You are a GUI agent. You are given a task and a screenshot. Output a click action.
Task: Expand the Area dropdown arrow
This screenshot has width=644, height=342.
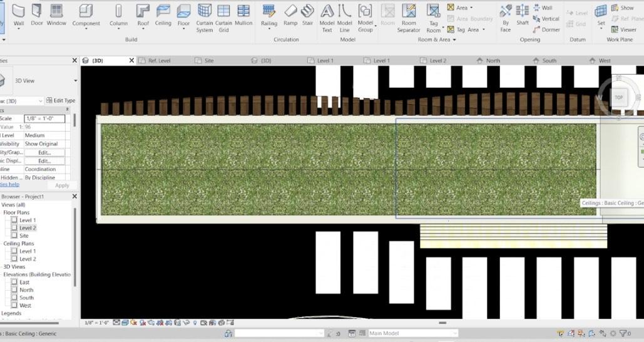(471, 8)
